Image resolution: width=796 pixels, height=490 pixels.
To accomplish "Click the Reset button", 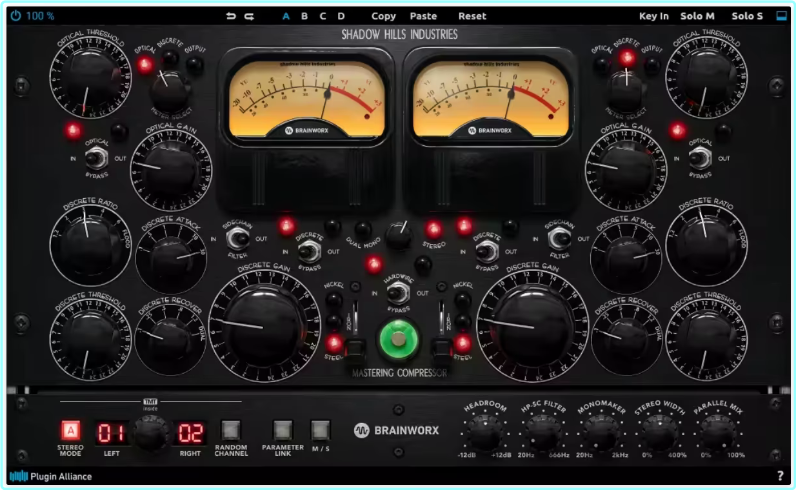I will point(472,16).
